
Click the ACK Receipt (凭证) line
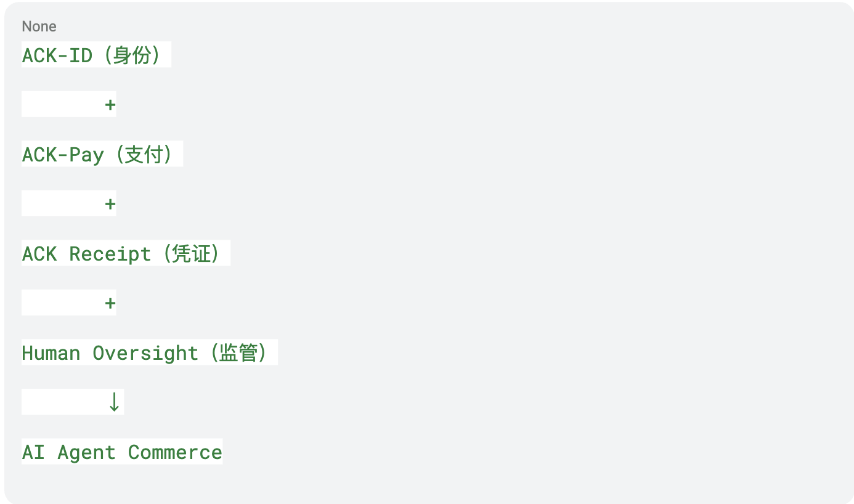[x=126, y=253]
